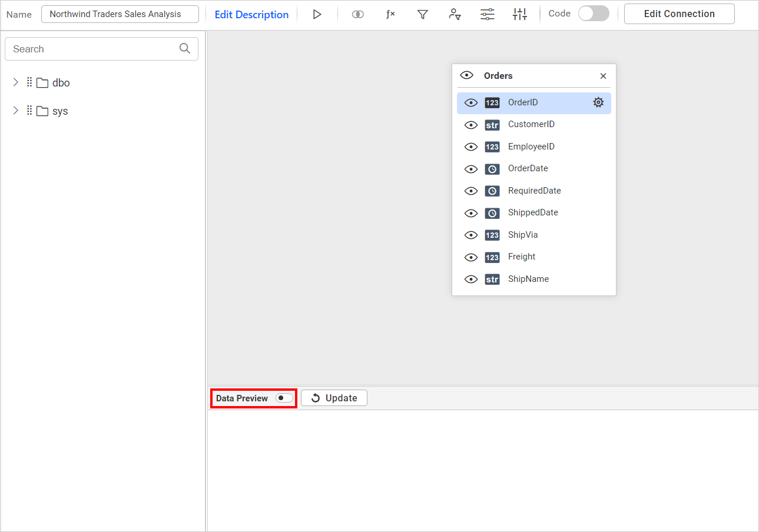
Task: Open the join editor icon
Action: (357, 14)
